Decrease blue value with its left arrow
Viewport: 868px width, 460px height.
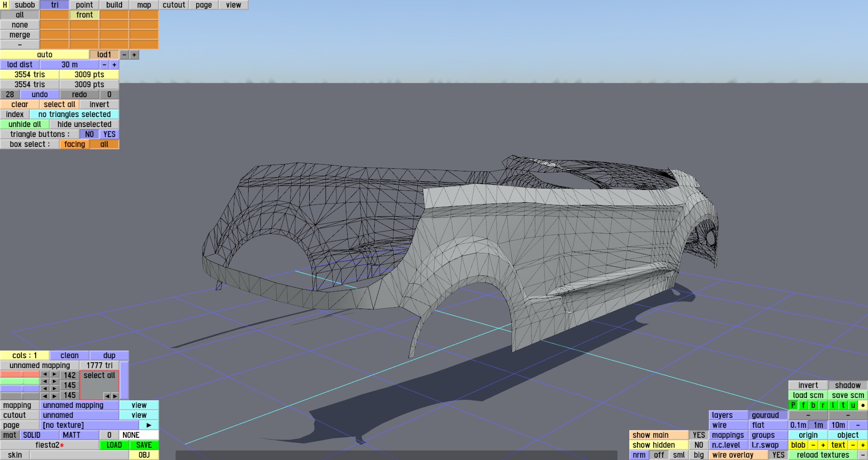point(45,389)
